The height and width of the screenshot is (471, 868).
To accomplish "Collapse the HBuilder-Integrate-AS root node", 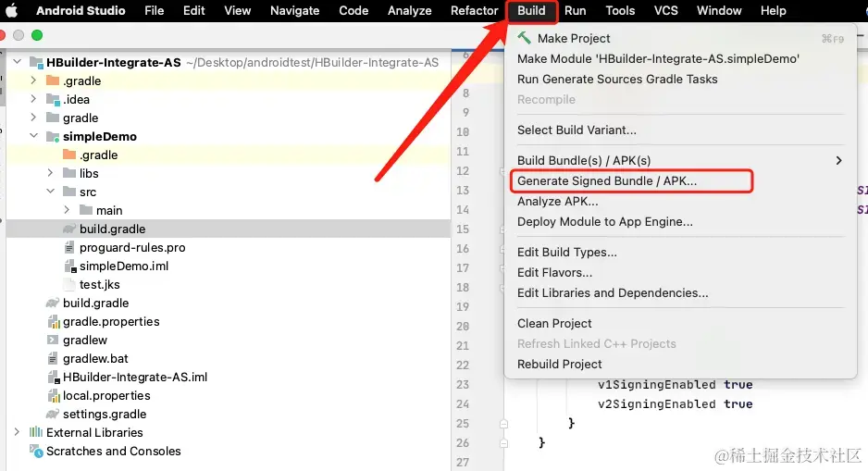I will click(x=18, y=62).
